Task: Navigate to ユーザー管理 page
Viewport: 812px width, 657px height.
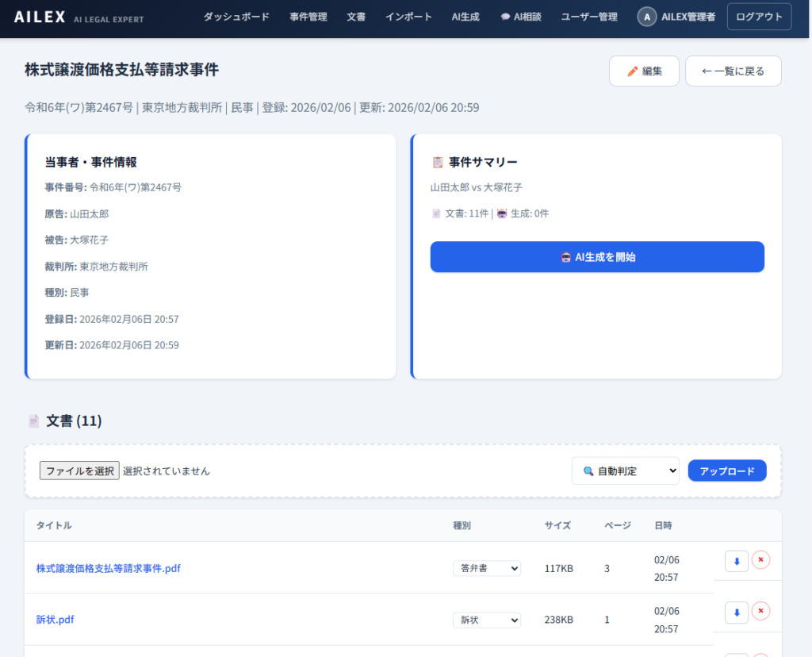Action: [589, 17]
